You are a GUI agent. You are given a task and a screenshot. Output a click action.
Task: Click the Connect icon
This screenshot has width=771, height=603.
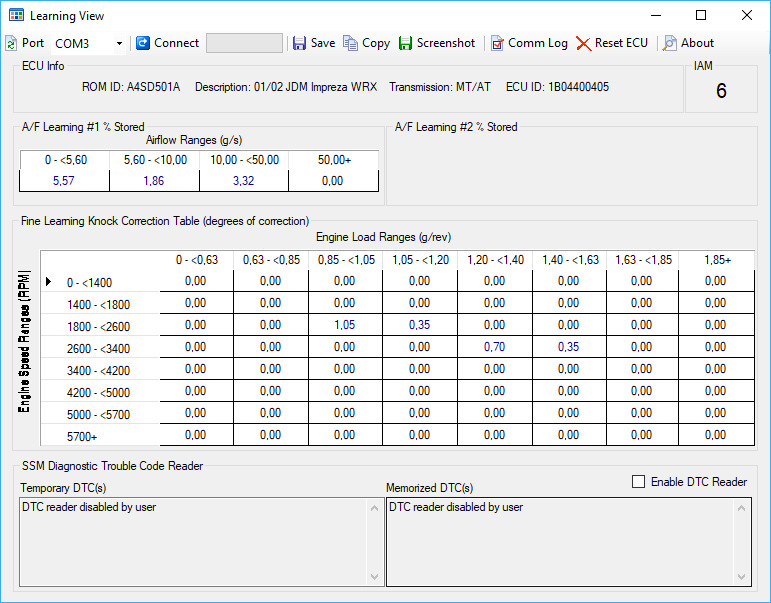pos(143,43)
